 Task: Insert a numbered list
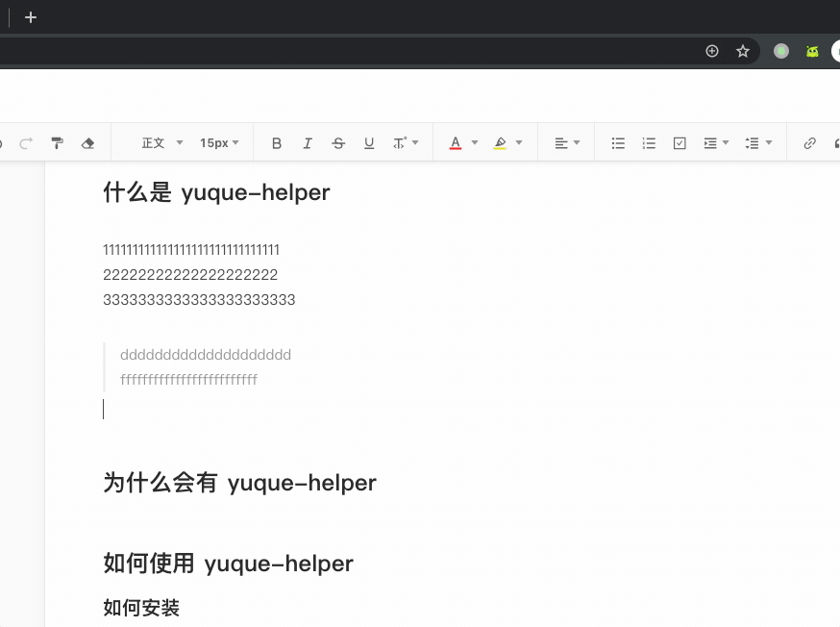649,142
